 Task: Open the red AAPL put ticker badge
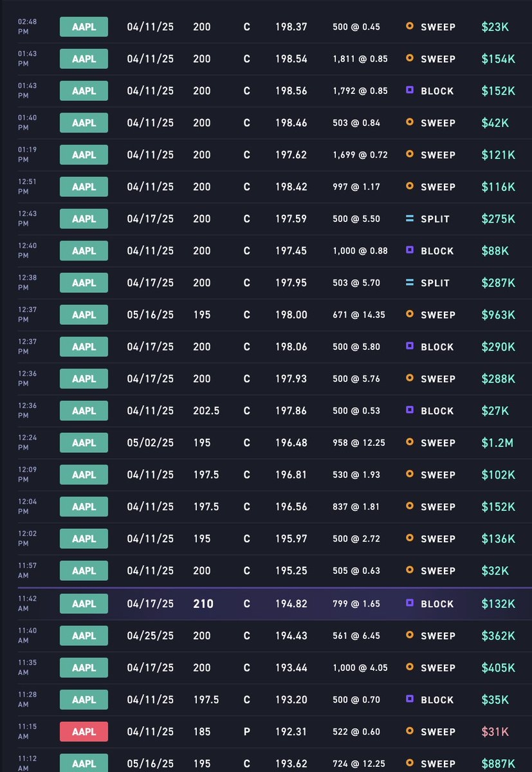click(84, 731)
